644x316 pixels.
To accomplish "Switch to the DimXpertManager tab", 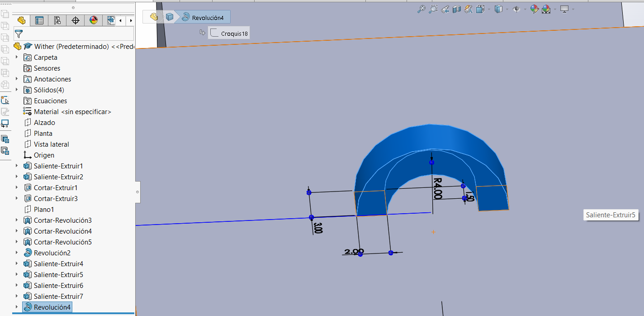I will pyautogui.click(x=76, y=20).
